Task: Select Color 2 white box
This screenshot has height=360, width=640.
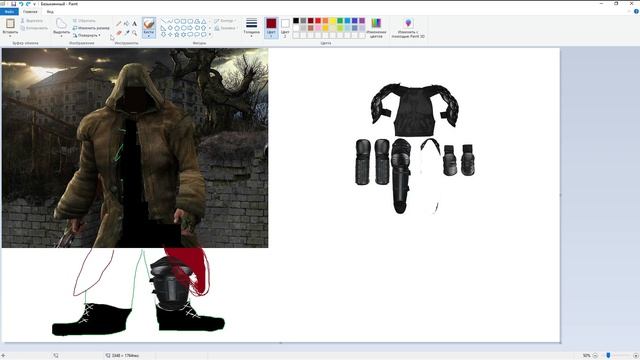Action: (285, 23)
